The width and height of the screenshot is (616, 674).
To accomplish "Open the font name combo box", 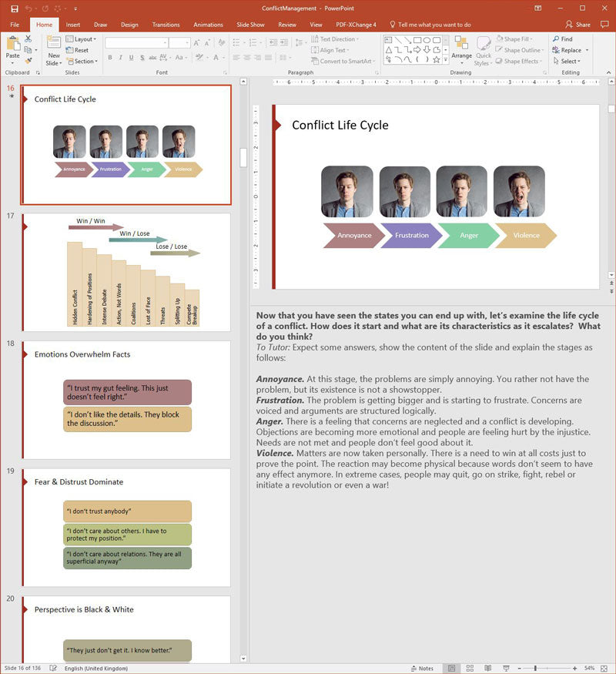I will 136,42.
